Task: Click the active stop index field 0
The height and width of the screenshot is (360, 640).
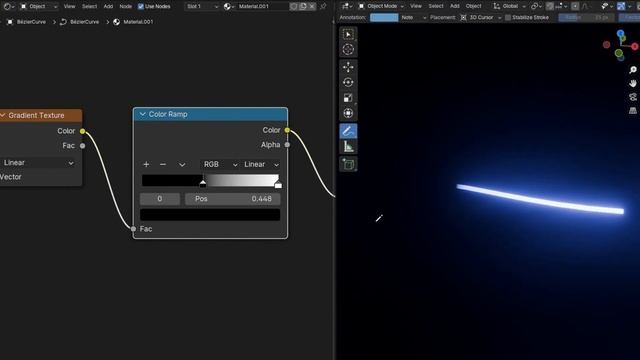Action: point(160,199)
